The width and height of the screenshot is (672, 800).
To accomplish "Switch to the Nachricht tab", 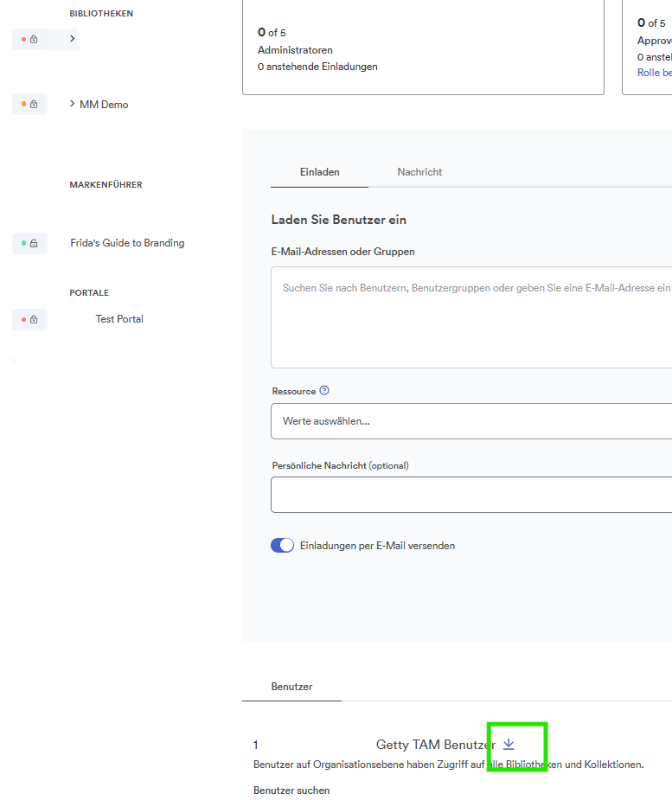I will pyautogui.click(x=419, y=172).
